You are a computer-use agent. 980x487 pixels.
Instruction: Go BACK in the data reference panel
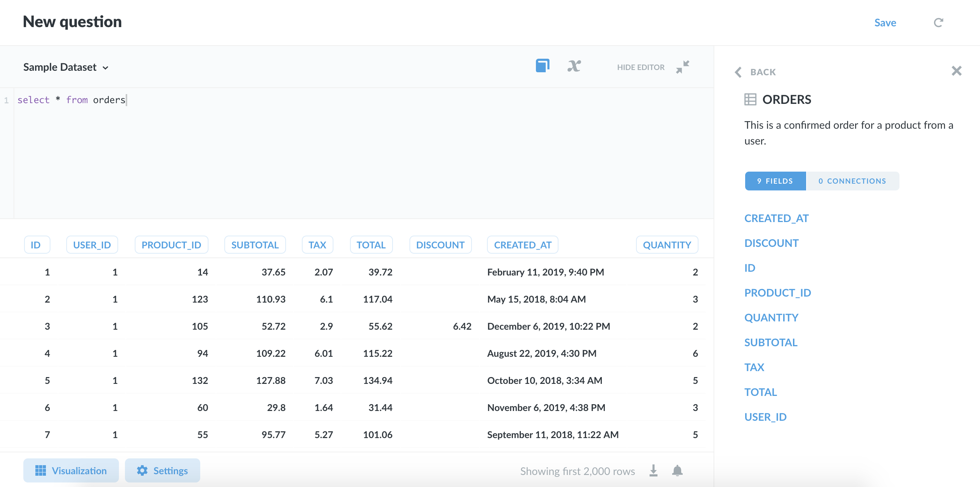click(755, 72)
